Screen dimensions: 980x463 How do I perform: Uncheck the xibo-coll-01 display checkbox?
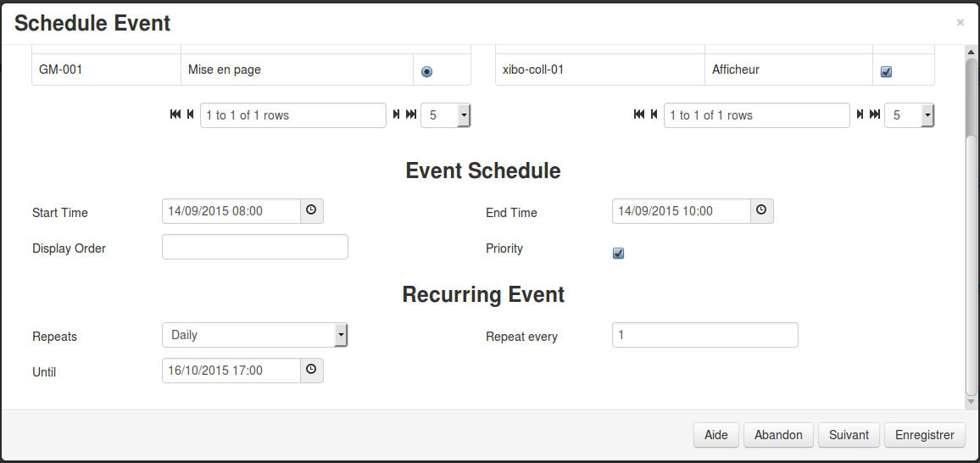click(x=886, y=72)
